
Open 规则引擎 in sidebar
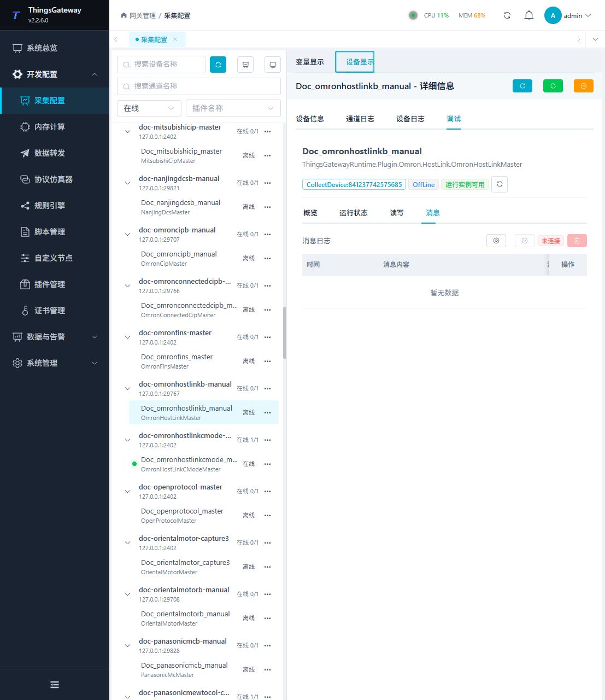pos(55,206)
